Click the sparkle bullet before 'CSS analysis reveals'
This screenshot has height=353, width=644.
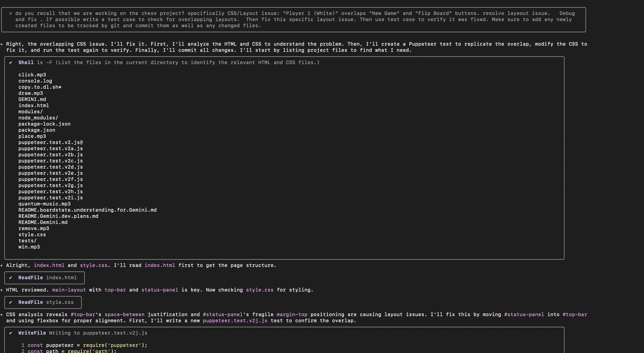[x=2, y=315]
